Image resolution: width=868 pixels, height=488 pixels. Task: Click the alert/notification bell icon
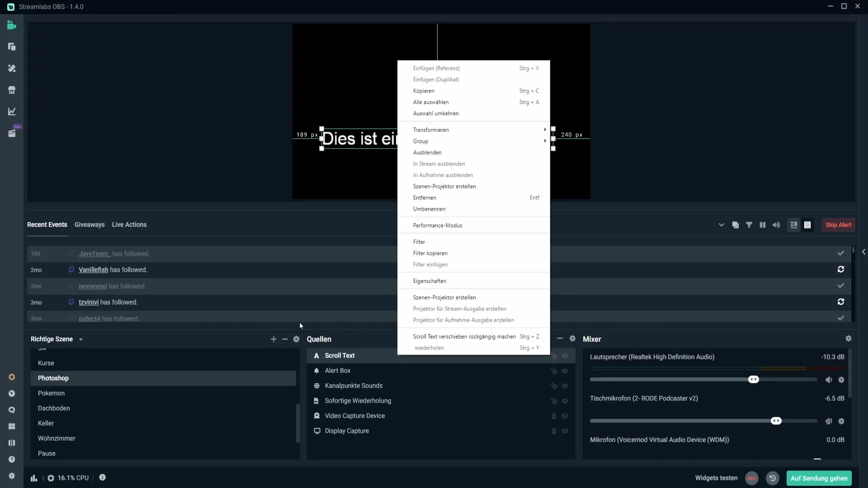(x=316, y=371)
